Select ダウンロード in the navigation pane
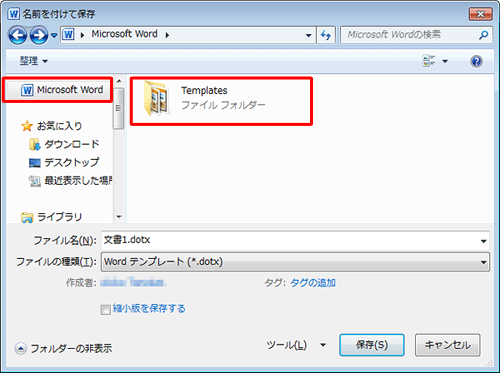The height and width of the screenshot is (373, 500). 64,144
